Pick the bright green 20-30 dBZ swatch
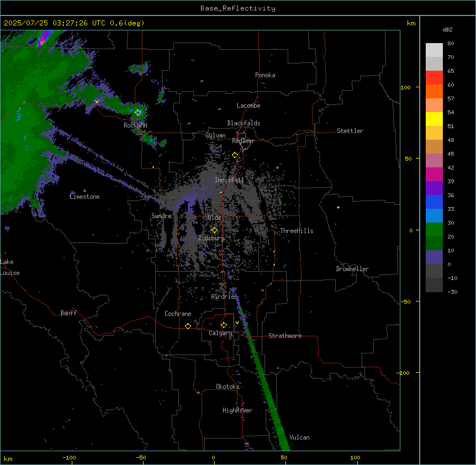The width and height of the screenshot is (476, 465). pos(434,230)
